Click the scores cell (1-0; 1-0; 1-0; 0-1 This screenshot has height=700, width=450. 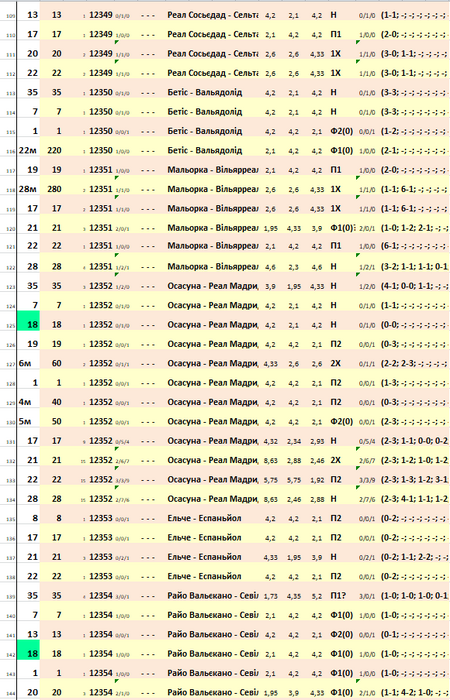point(415,596)
